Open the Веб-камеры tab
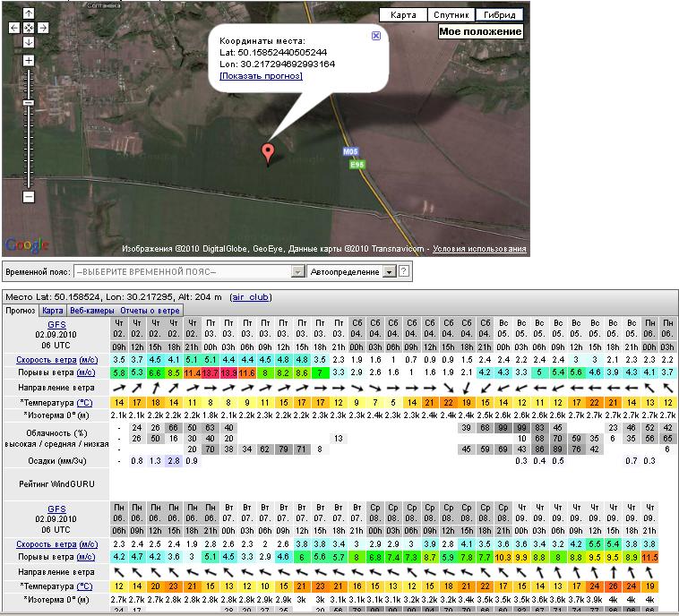This screenshot has width=679, height=616. pyautogui.click(x=92, y=311)
